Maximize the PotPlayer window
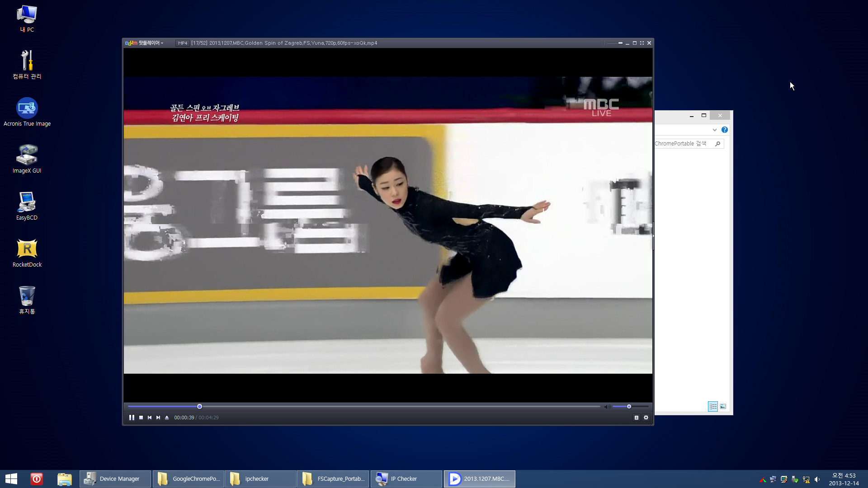 pyautogui.click(x=635, y=43)
